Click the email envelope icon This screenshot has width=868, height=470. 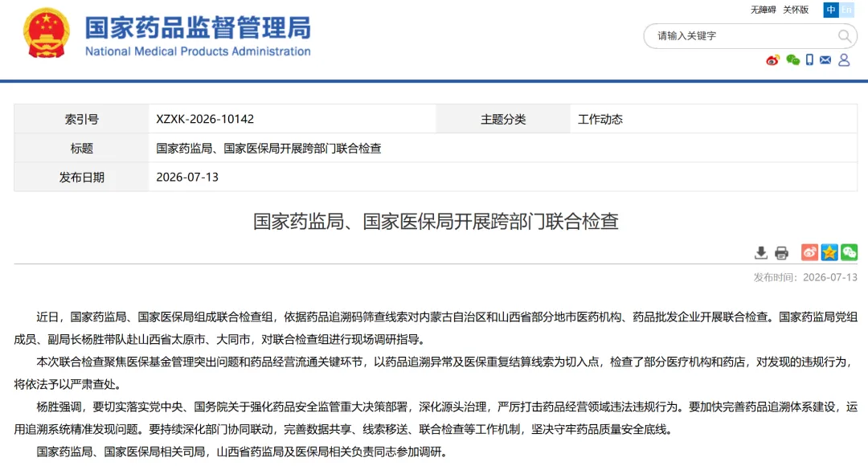[825, 59]
